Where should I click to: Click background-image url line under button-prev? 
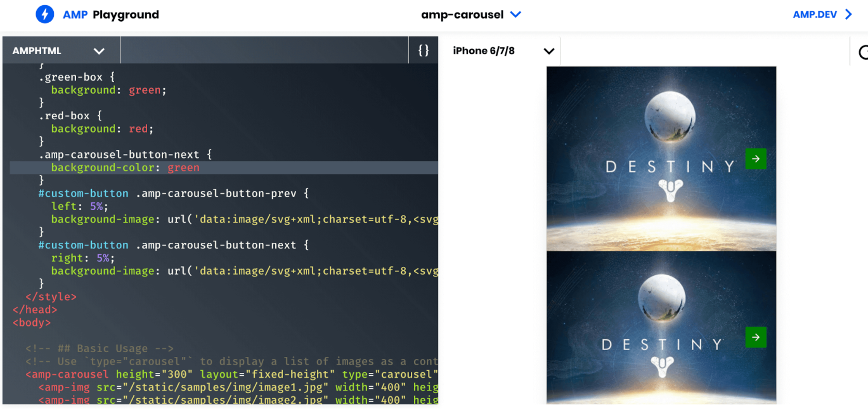(244, 219)
